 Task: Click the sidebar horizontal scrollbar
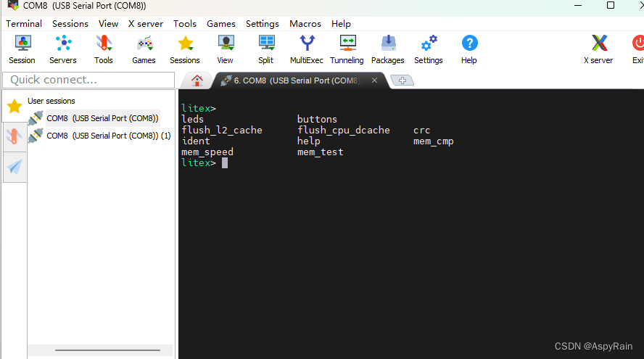point(107,350)
